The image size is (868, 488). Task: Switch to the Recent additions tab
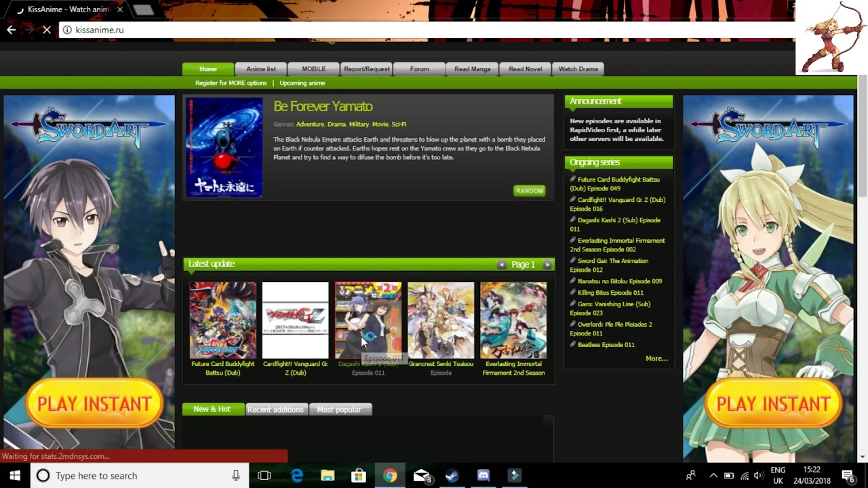click(275, 409)
